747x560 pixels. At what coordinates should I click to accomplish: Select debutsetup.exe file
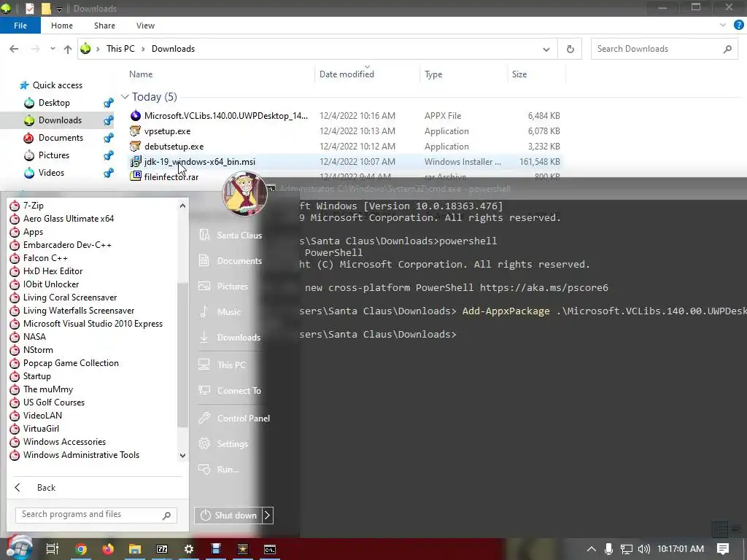pyautogui.click(x=174, y=146)
